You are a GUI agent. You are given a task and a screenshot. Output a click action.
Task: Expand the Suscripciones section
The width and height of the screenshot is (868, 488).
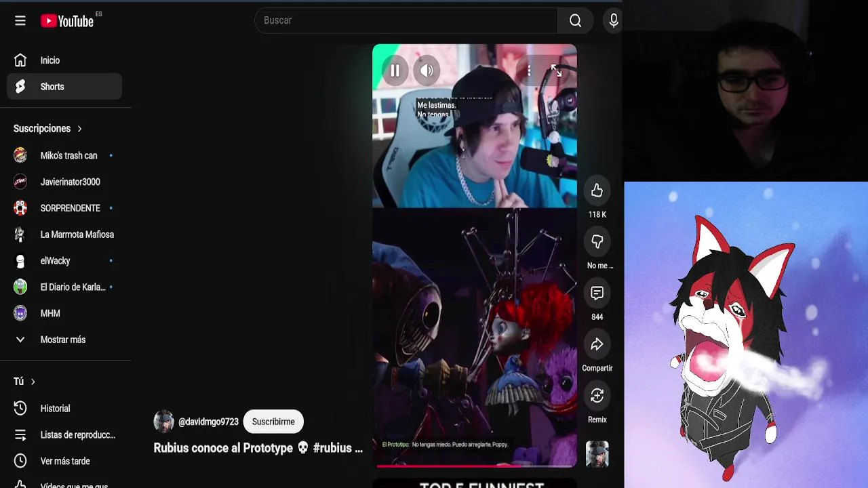(x=47, y=129)
